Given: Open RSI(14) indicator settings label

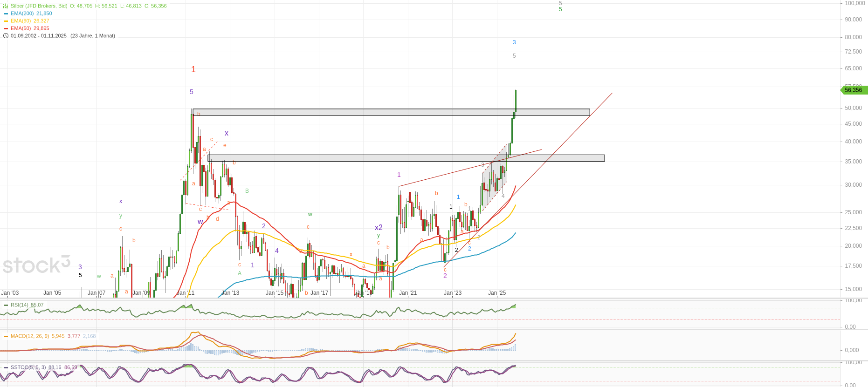Looking at the screenshot, I should pyautogui.click(x=20, y=305).
